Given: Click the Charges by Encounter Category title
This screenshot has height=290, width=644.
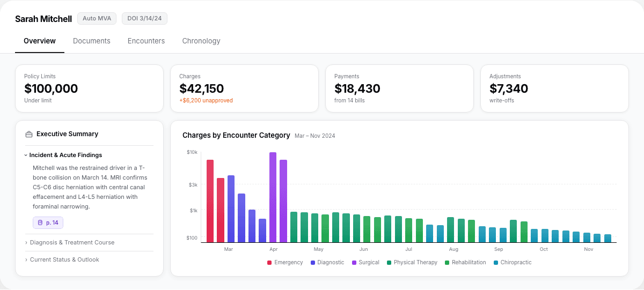Looking at the screenshot, I should (x=236, y=135).
